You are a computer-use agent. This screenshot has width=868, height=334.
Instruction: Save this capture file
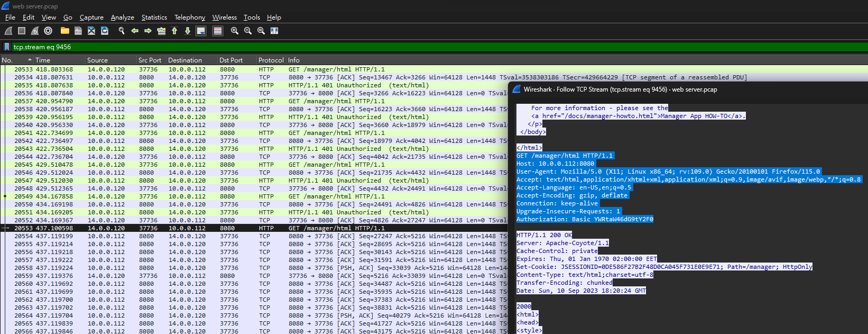(78, 31)
